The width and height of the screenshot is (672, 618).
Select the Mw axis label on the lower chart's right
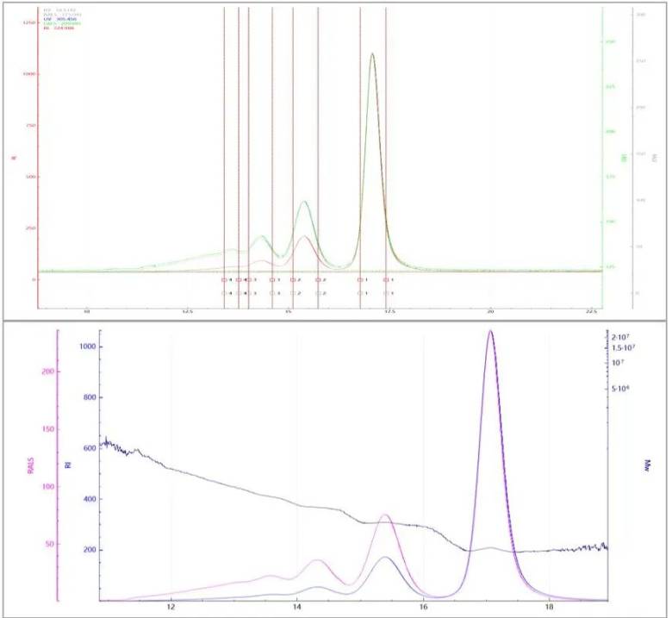click(x=647, y=465)
